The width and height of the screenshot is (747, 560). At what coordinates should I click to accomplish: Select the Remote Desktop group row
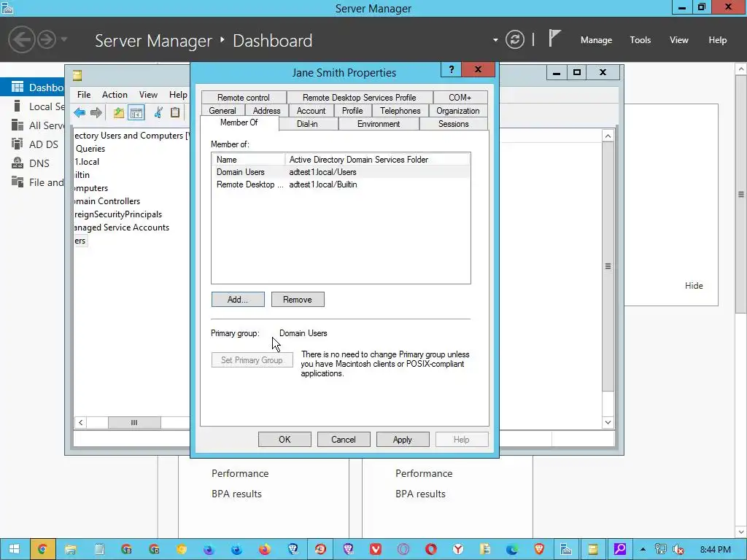point(341,184)
